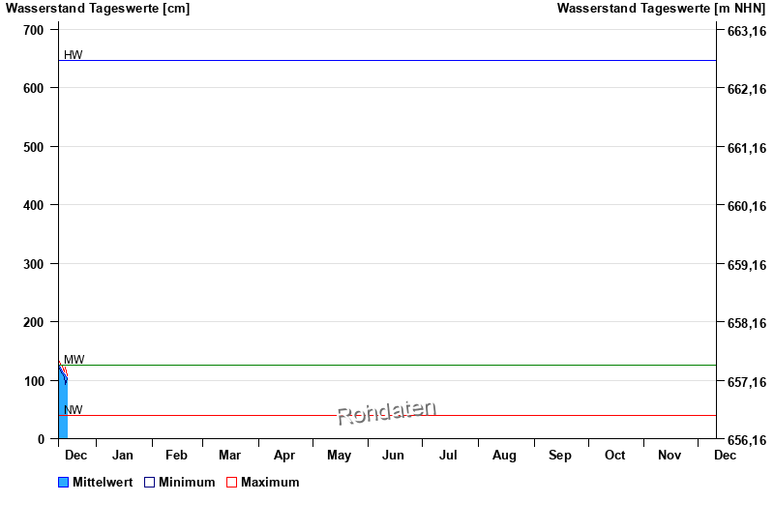Click the NW low water label
This screenshot has height=532, width=774.
[x=74, y=410]
